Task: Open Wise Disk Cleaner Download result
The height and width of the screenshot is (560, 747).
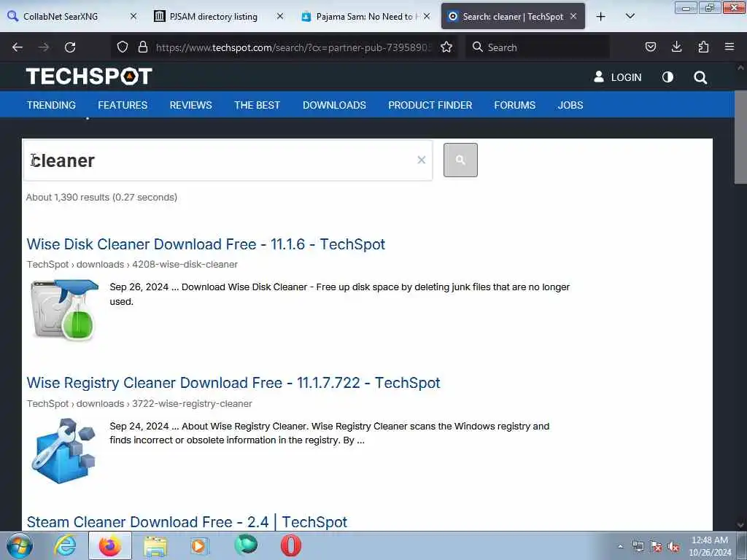Action: [206, 244]
